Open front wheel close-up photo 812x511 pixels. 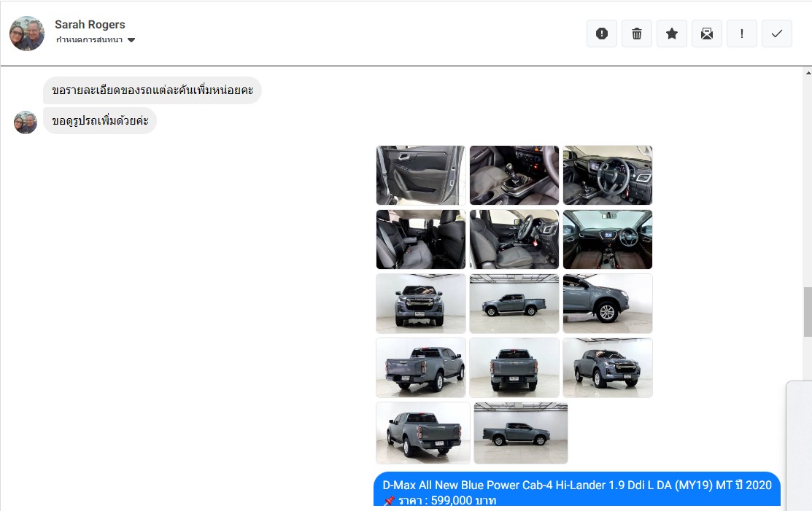coord(608,303)
